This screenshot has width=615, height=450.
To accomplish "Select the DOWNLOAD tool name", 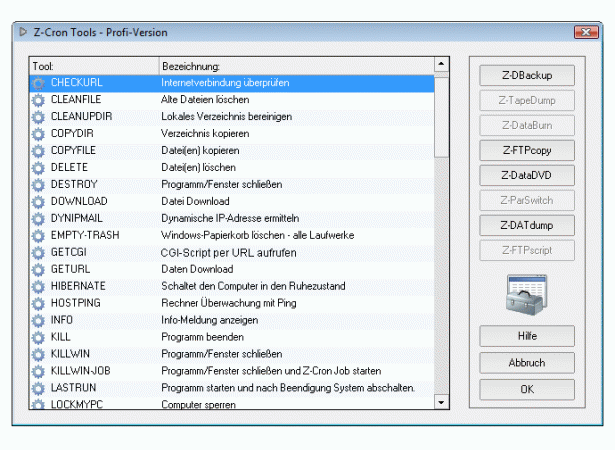I will (79, 201).
